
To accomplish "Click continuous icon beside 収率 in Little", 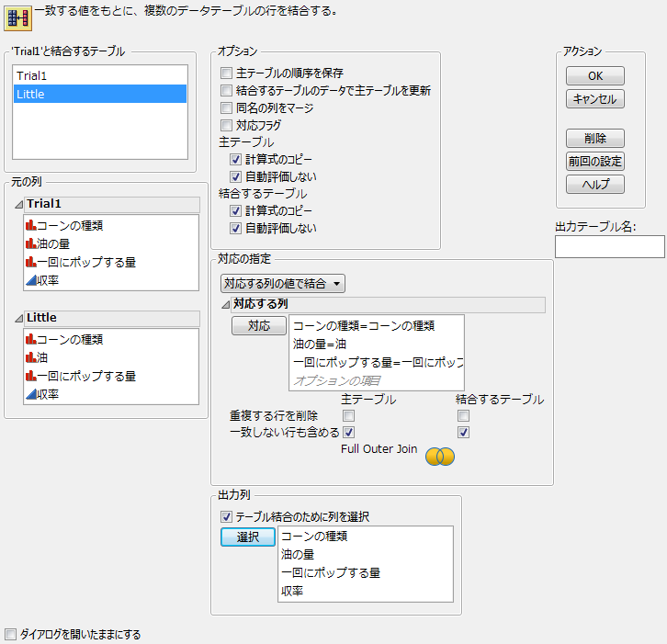I will tap(30, 394).
